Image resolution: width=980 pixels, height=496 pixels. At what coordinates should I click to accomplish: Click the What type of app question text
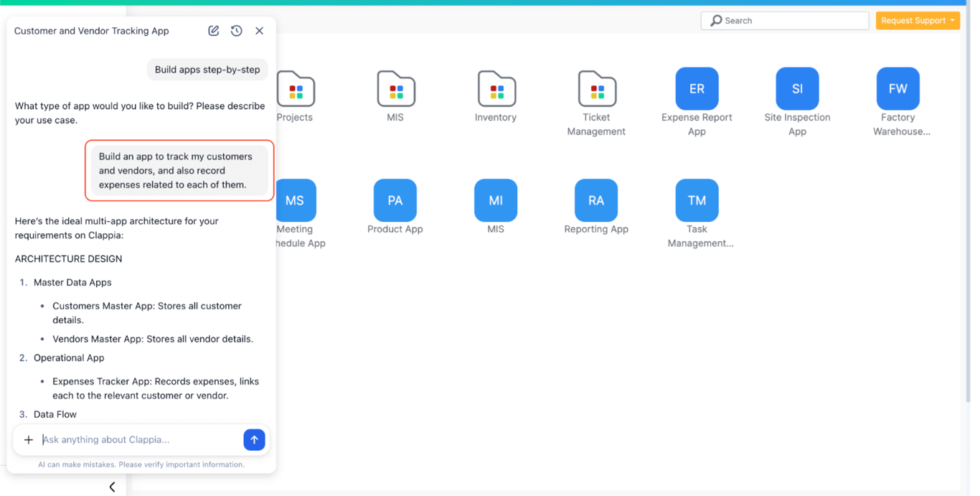pyautogui.click(x=140, y=113)
